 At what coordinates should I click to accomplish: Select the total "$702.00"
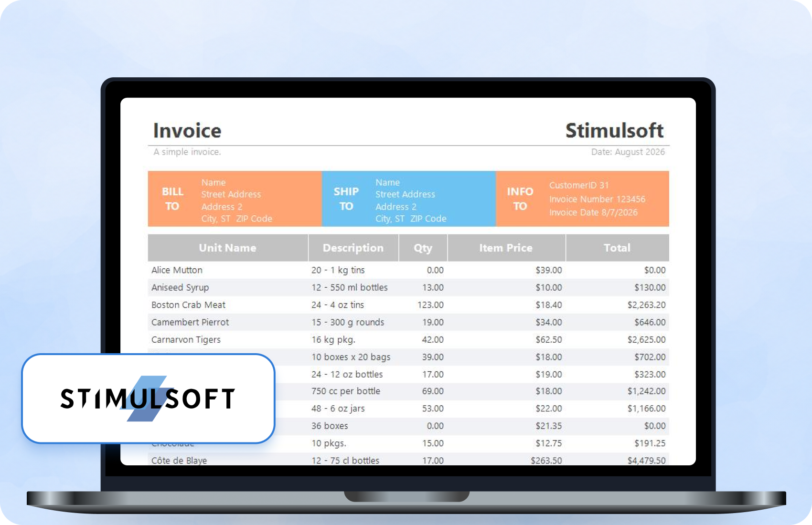(650, 357)
